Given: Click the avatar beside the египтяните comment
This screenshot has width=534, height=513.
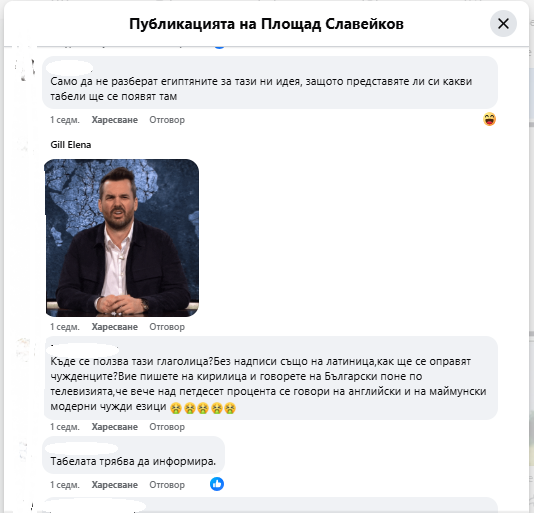Looking at the screenshot, I should pos(25,69).
